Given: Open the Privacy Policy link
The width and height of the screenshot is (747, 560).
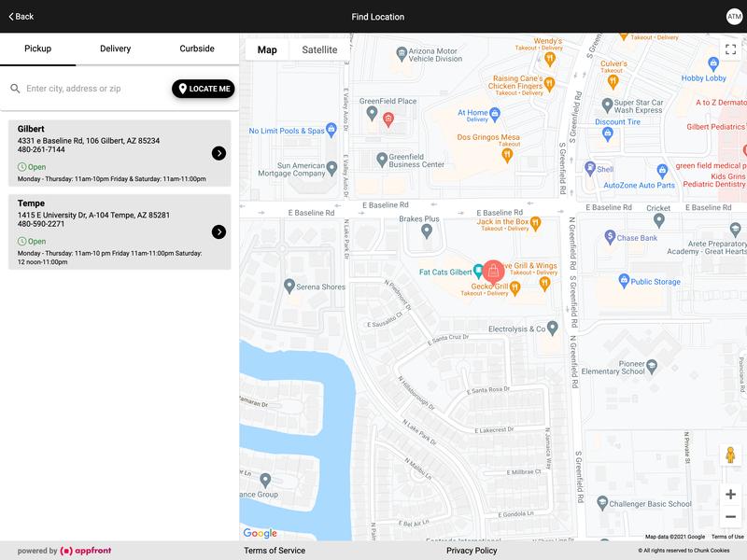Looking at the screenshot, I should [472, 551].
